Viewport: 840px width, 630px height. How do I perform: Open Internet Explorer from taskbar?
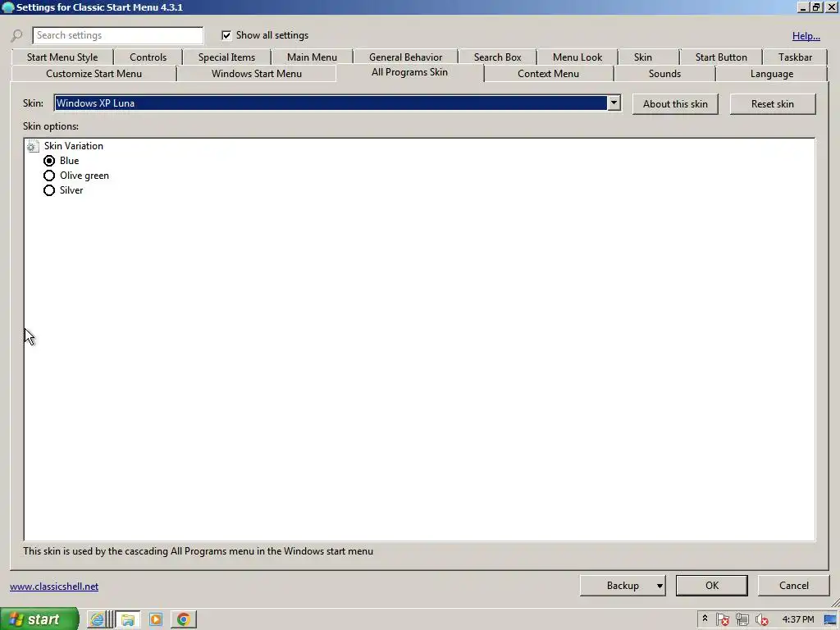click(x=97, y=619)
